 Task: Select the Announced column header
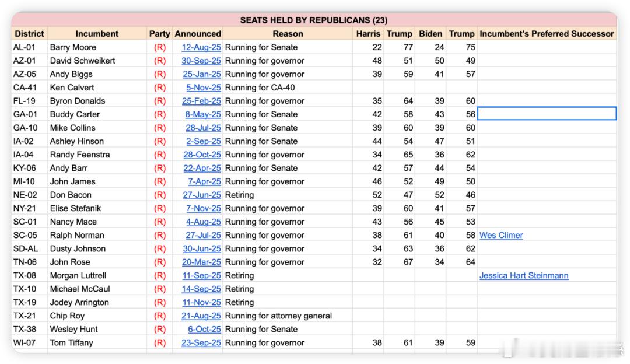198,34
